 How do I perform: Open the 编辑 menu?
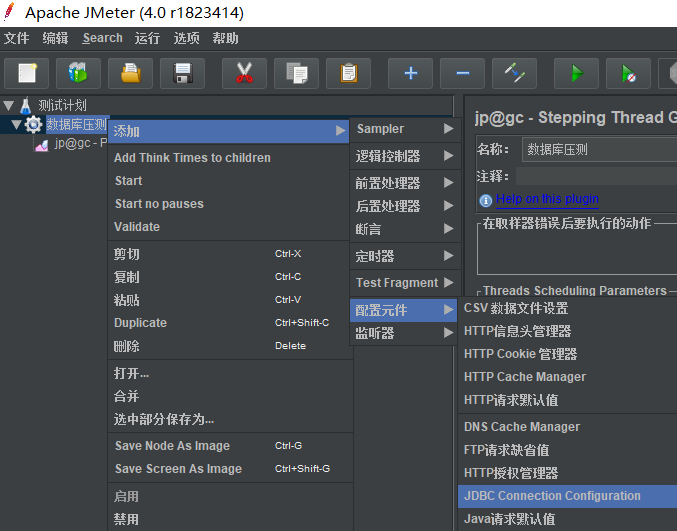[x=55, y=38]
